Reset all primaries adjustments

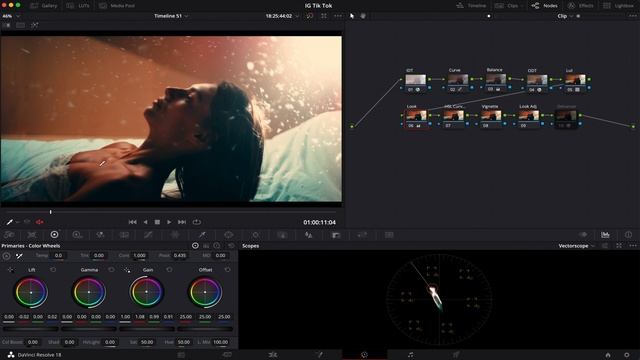(x=231, y=246)
